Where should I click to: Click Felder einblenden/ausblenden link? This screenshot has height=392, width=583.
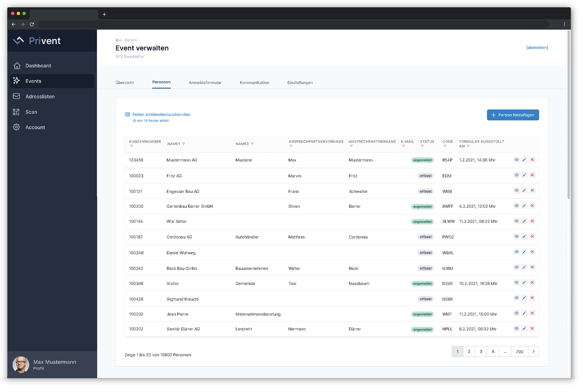point(161,115)
